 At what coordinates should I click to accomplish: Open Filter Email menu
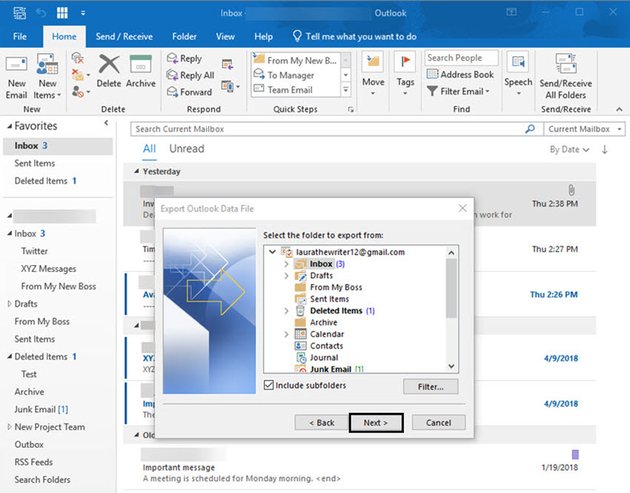(458, 91)
